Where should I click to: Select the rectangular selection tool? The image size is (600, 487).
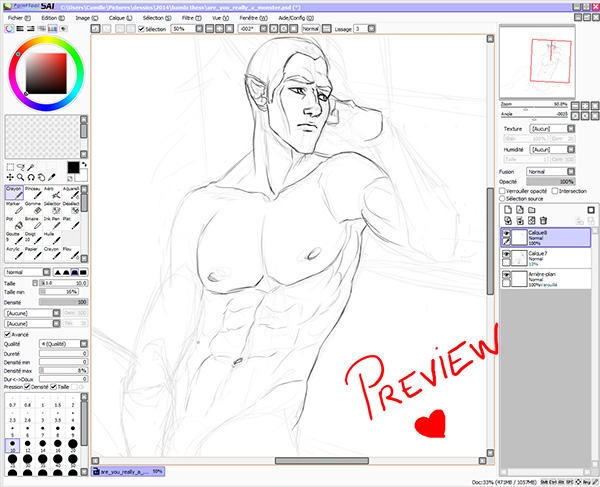coord(10,167)
